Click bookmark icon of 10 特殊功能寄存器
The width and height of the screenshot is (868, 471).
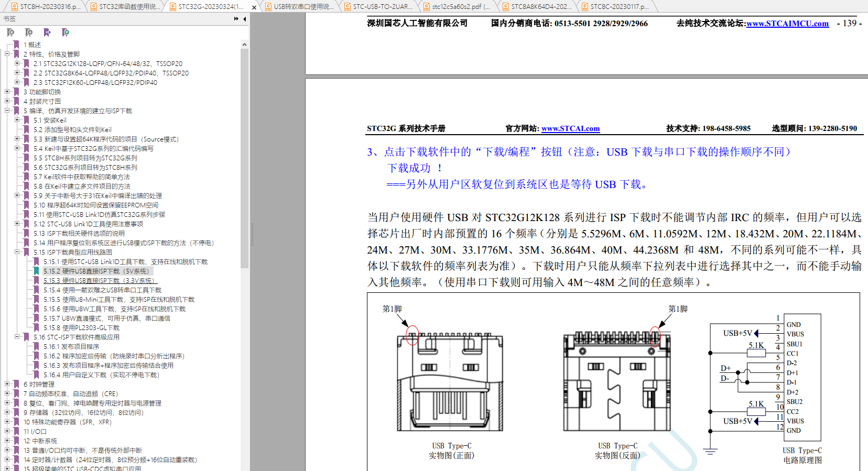click(x=16, y=422)
